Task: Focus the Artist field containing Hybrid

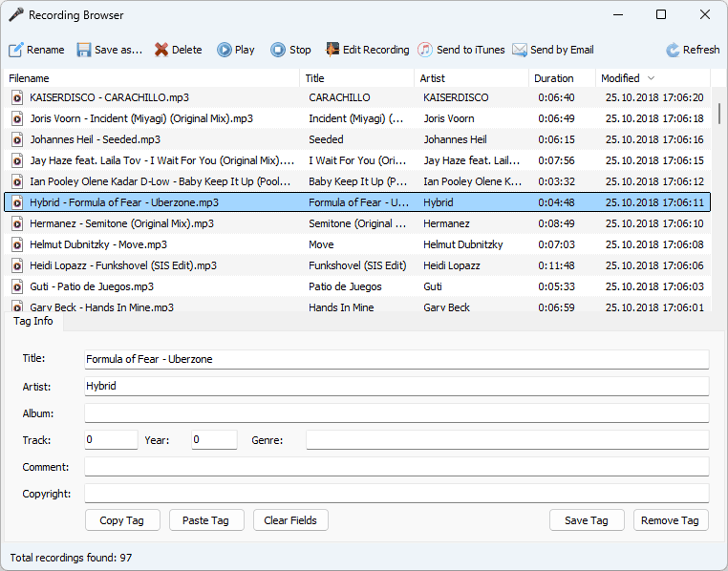Action: (396, 387)
